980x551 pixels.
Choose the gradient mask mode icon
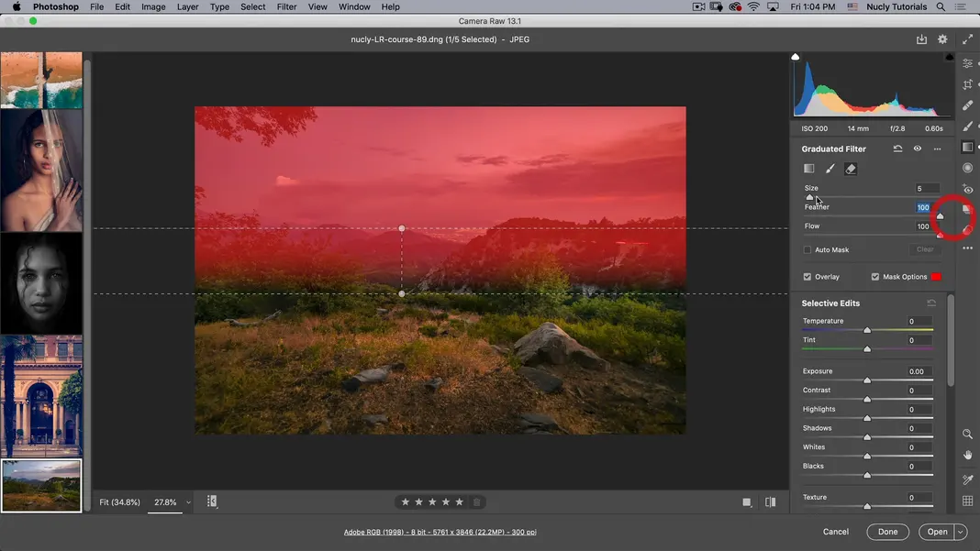pos(808,169)
